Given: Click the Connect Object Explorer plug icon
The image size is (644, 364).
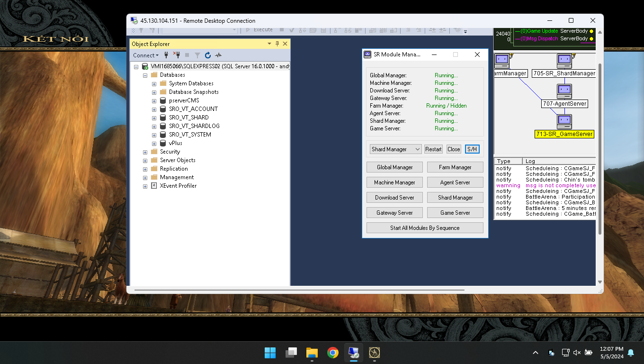Looking at the screenshot, I should 166,55.
